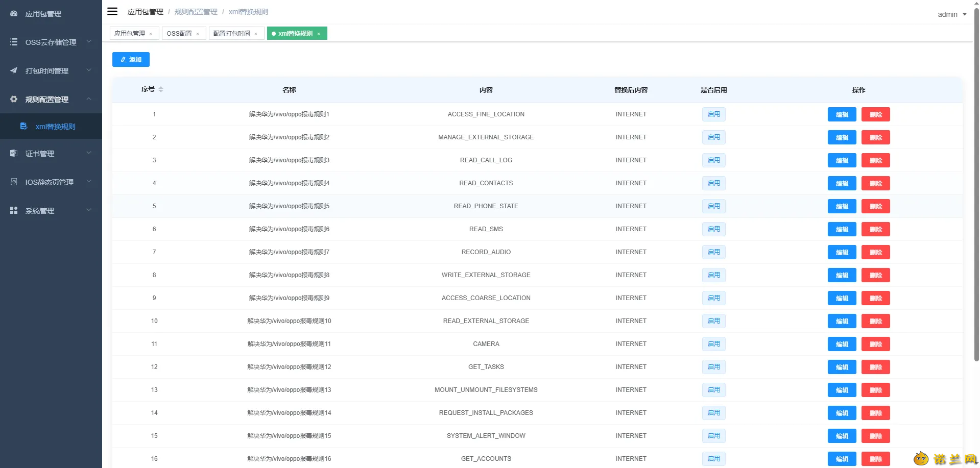Click the 系统管理 grid icon

[x=14, y=210]
